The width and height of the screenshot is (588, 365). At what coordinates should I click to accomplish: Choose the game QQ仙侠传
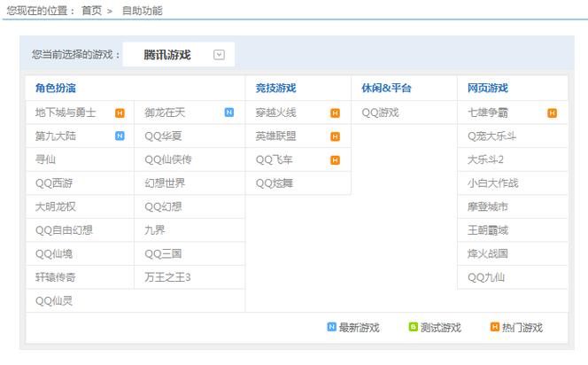coord(168,159)
